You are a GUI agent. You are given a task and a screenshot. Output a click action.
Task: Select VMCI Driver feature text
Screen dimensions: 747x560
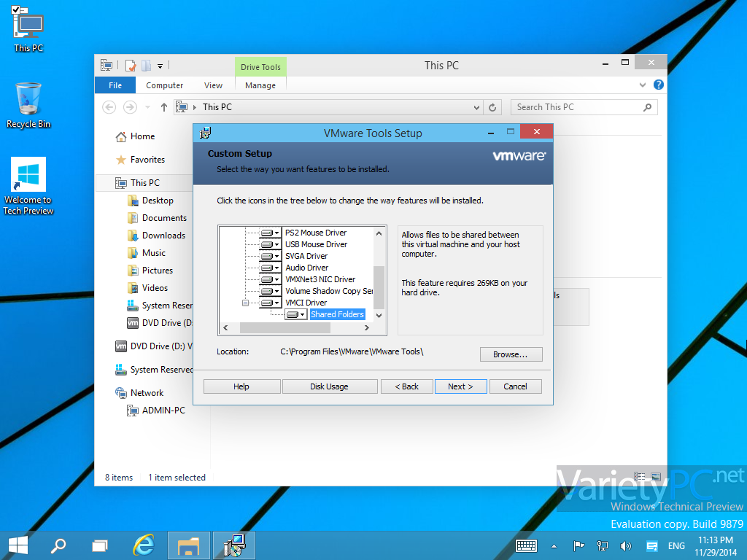point(306,303)
